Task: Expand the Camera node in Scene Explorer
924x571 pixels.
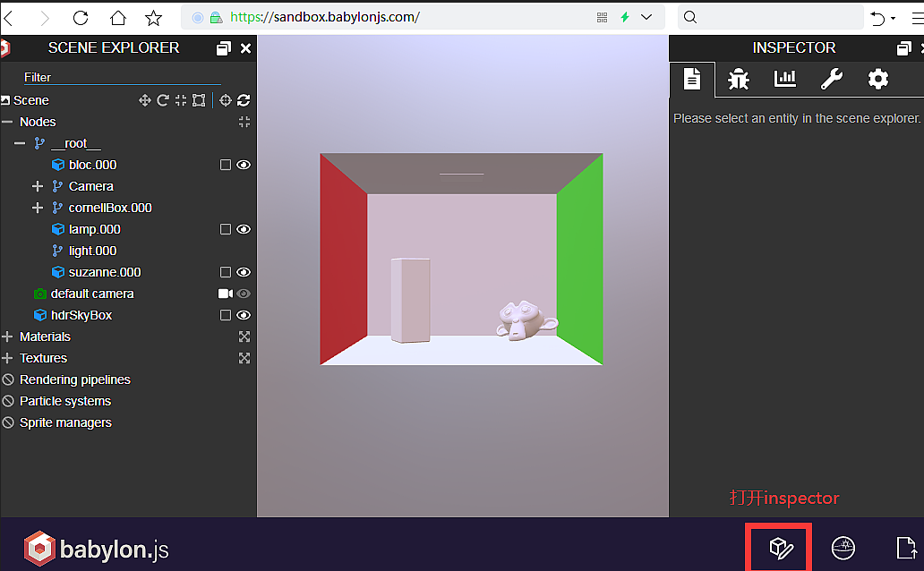Action: point(36,186)
